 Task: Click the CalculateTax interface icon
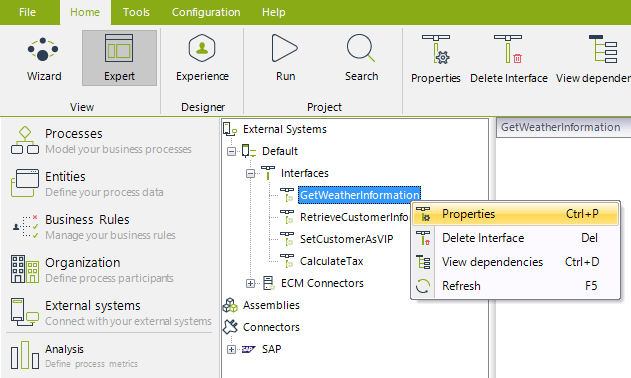(287, 261)
